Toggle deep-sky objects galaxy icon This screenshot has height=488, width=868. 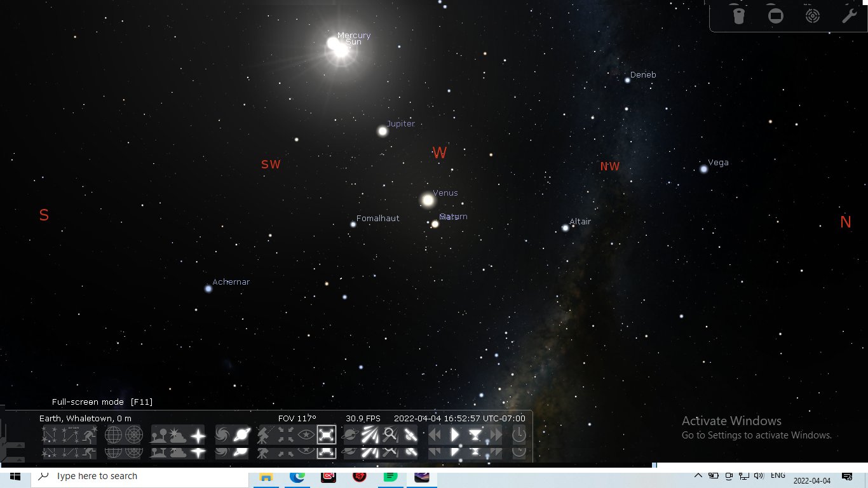pos(222,435)
